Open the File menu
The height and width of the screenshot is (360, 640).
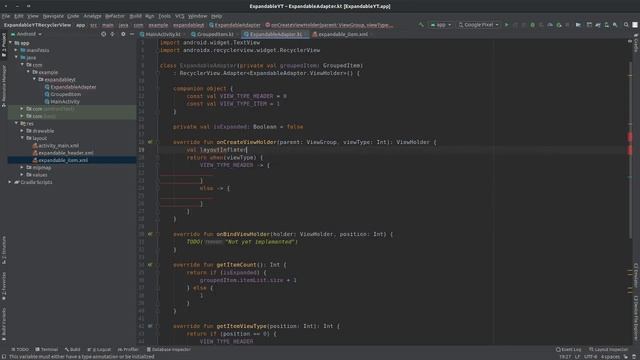(6, 16)
